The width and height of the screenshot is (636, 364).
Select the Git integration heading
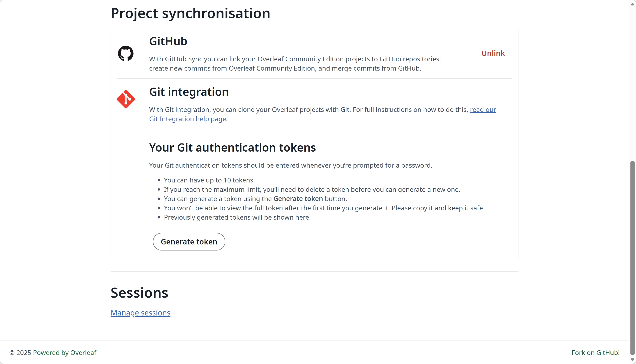click(x=189, y=92)
